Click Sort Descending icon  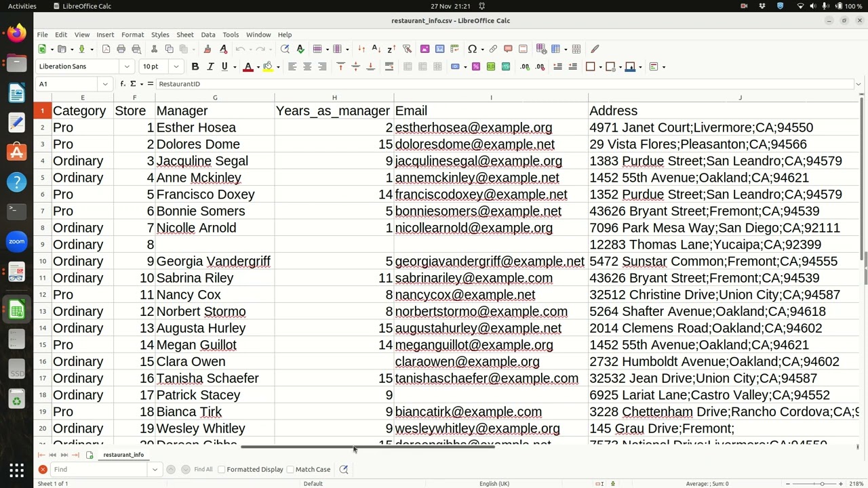click(391, 49)
